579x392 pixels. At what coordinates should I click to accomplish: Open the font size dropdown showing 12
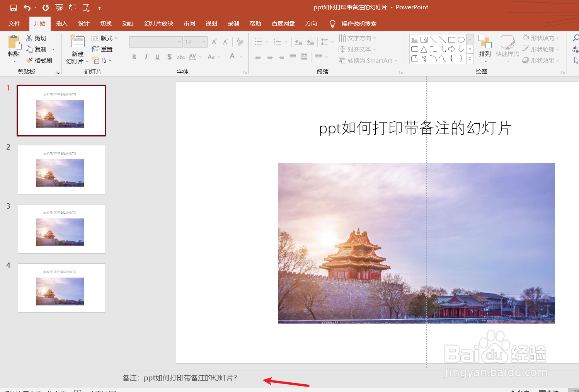(x=196, y=42)
